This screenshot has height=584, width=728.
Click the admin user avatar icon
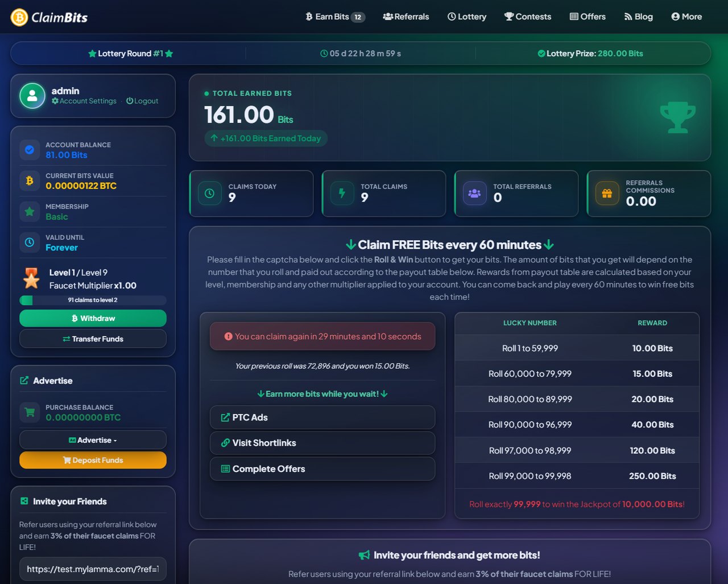coord(32,96)
